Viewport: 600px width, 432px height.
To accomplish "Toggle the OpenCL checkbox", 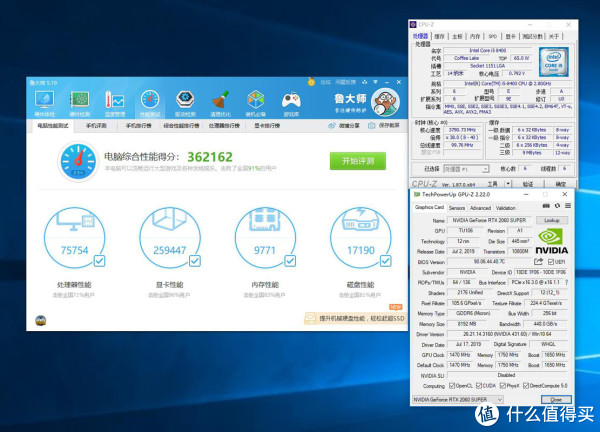I will click(x=452, y=386).
